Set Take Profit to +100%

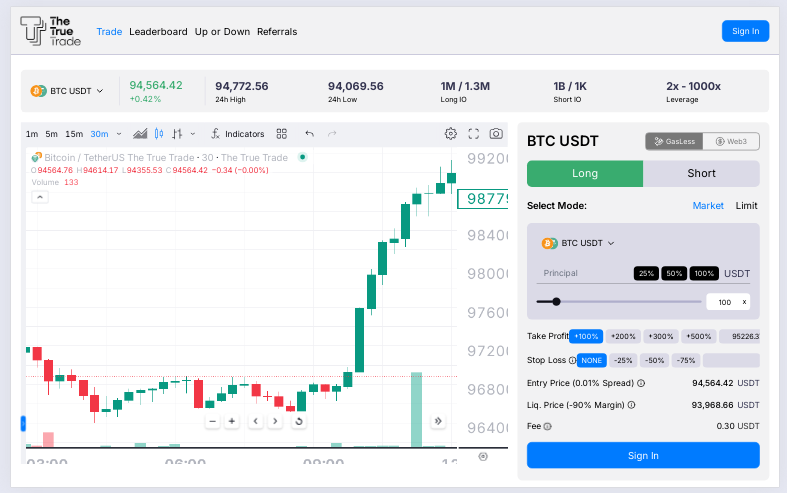[x=586, y=336]
